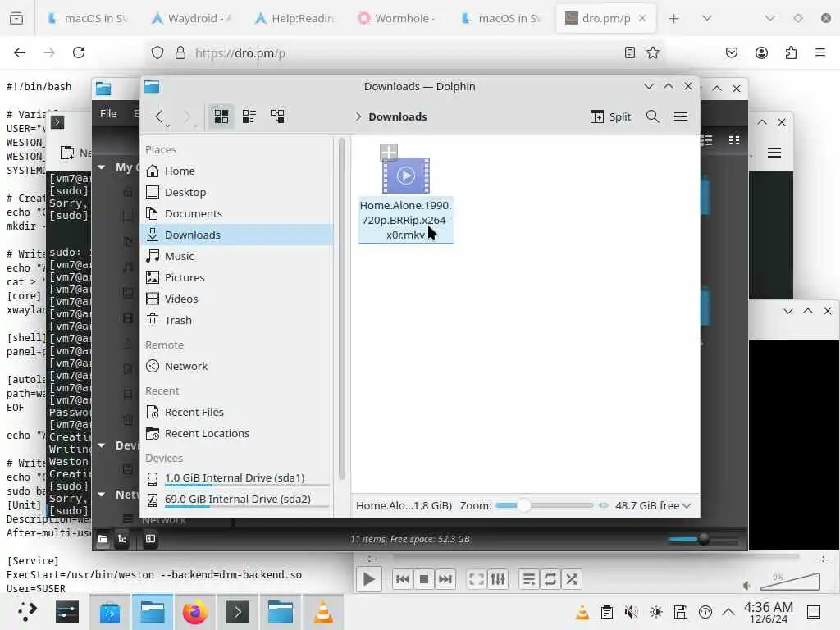Open the Documents place in sidebar
Image resolution: width=840 pixels, height=630 pixels.
[x=239, y=214]
